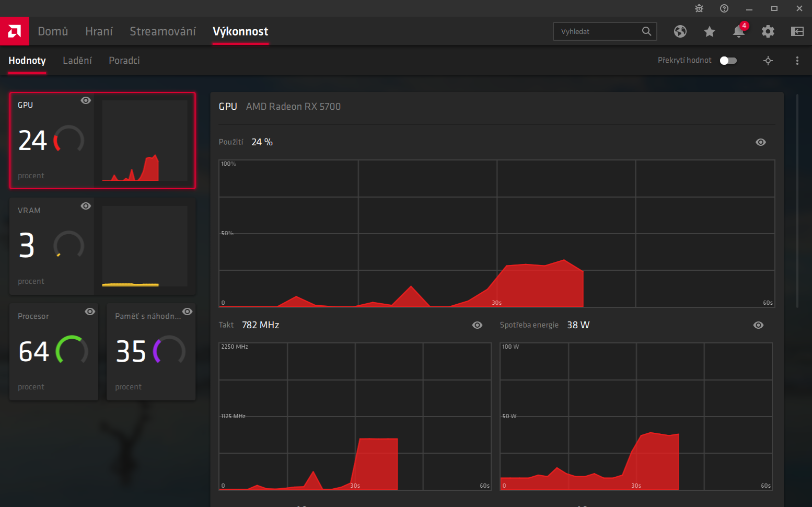Click the Spotřeba energie power graph
Screen dimensions: 812x507
point(636,417)
